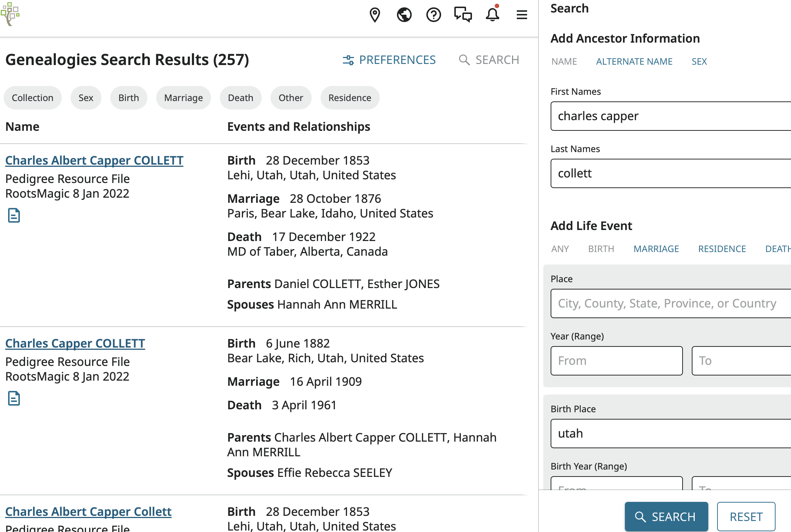791x532 pixels.
Task: Open document icon under Charles Albert Capper COLLETT
Action: point(14,216)
